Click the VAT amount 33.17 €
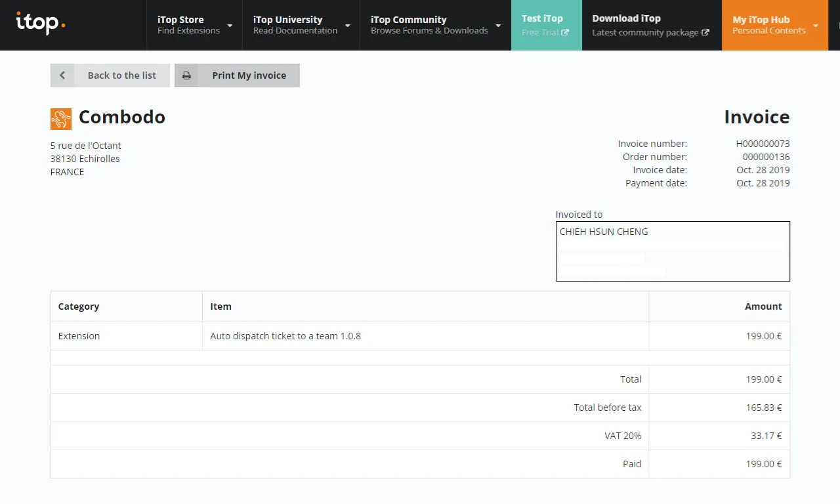840x504 pixels. [766, 436]
